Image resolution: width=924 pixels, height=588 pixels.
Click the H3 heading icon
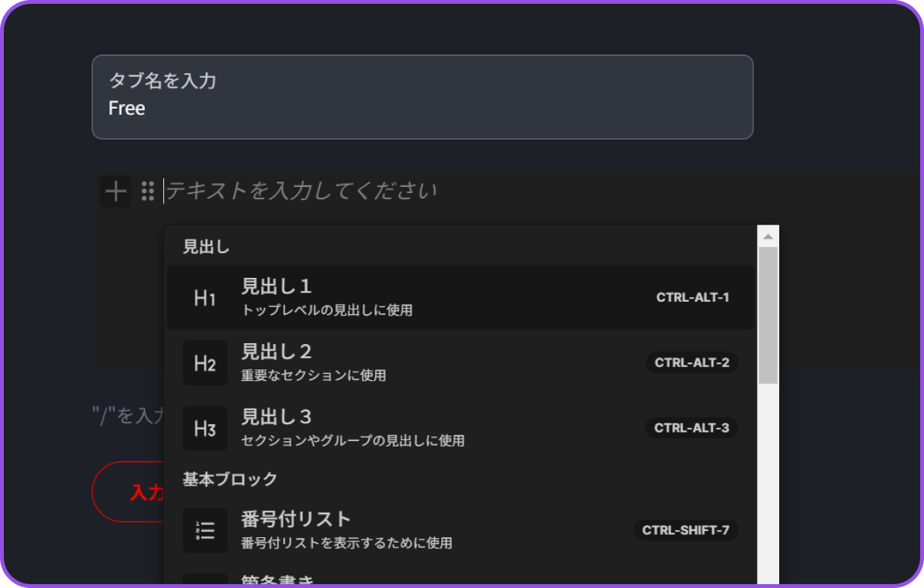(x=205, y=429)
